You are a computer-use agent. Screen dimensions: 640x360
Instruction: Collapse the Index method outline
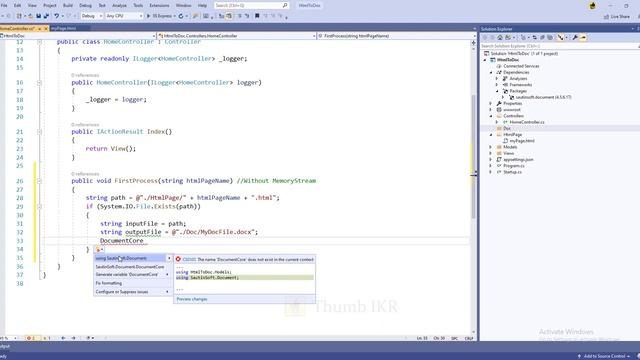click(40, 132)
